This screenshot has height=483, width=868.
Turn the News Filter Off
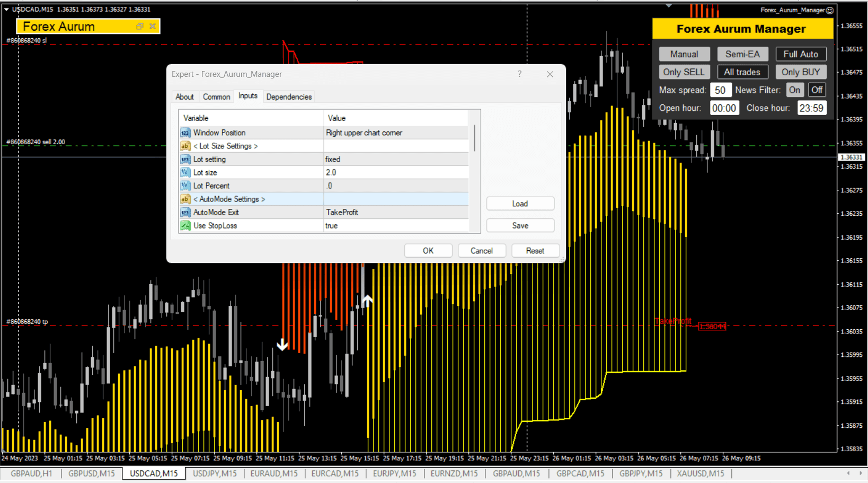(817, 90)
